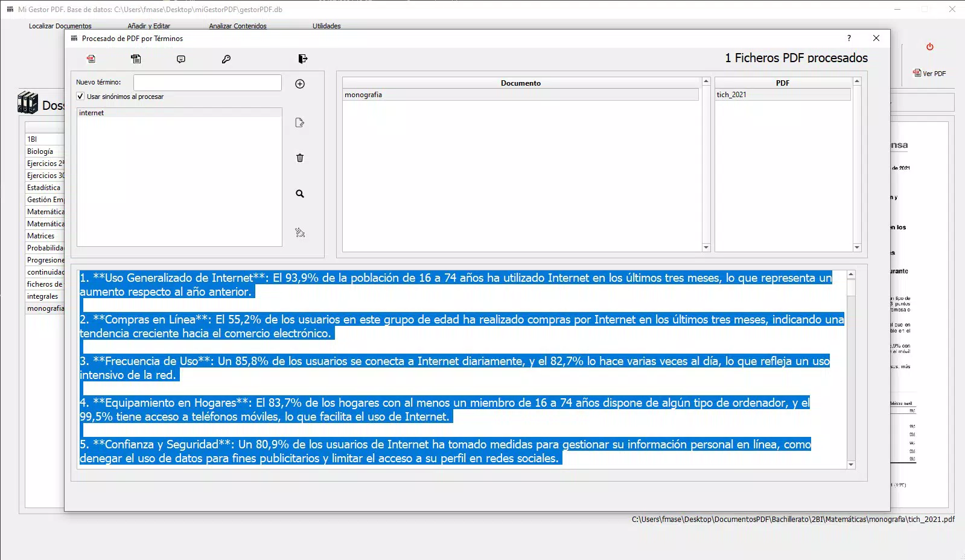Click the help question mark in dialog title bar
965x560 pixels.
click(x=849, y=38)
